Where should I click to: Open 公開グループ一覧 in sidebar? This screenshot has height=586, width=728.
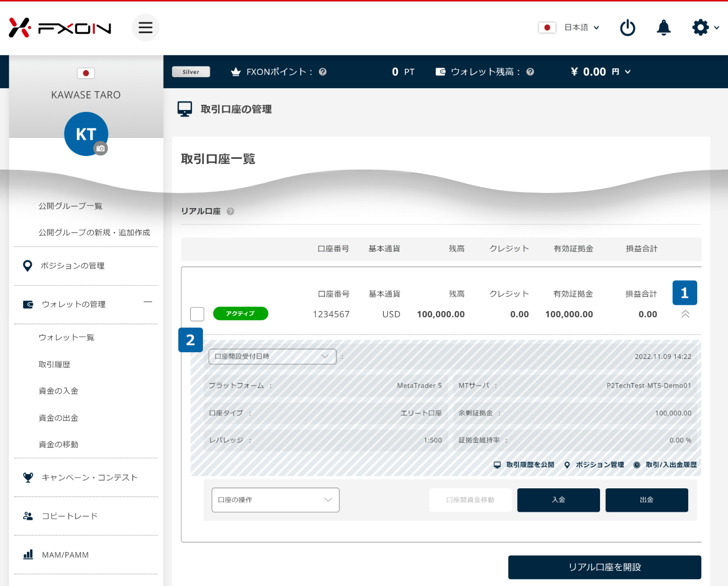[x=70, y=206]
